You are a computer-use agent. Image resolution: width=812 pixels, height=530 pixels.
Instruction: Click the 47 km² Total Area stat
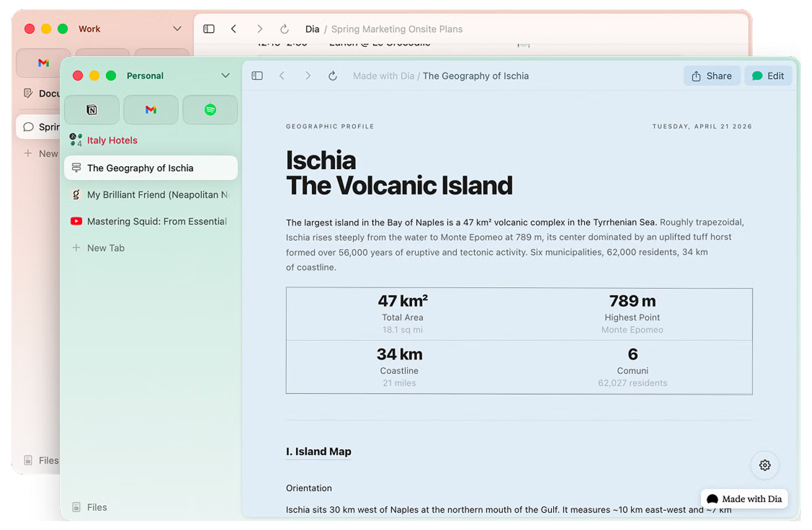pos(403,314)
